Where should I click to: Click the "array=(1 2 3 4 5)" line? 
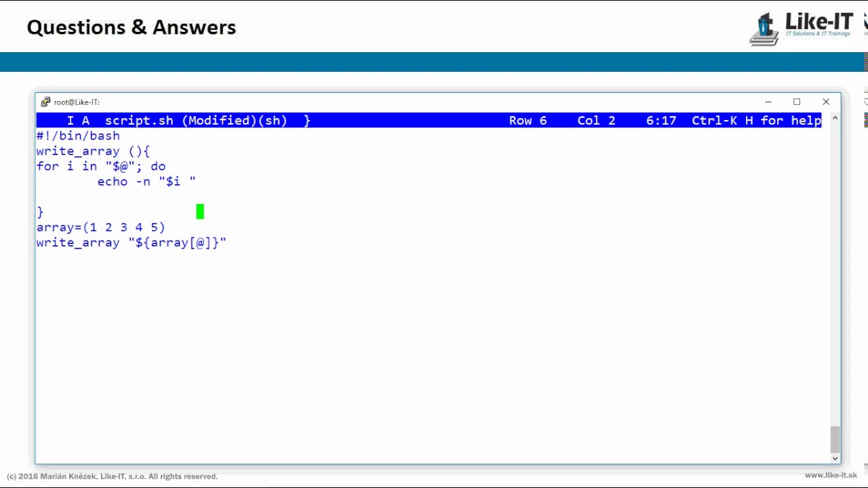(101, 227)
